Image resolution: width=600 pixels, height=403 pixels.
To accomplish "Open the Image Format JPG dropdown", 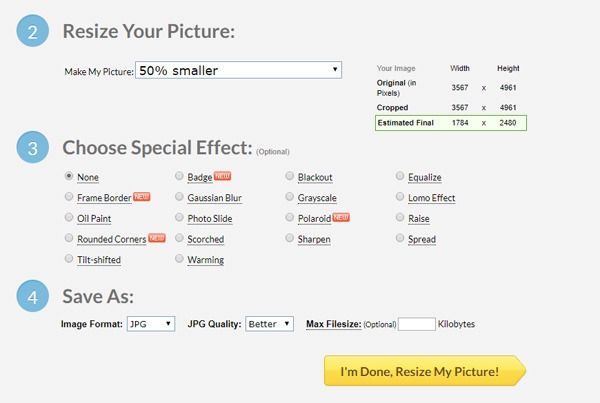I will tap(151, 324).
